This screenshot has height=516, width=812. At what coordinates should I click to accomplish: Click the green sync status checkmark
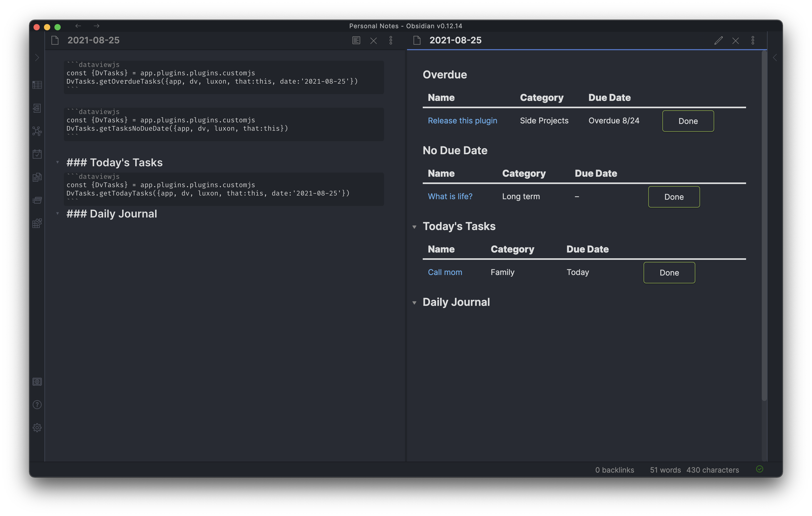[x=759, y=469]
